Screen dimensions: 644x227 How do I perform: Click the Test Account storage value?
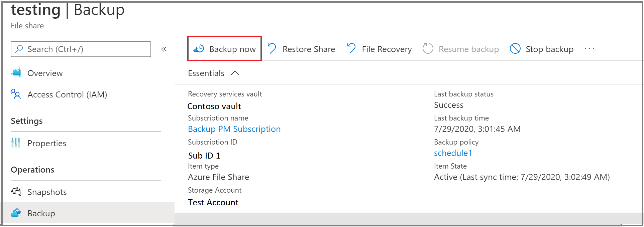click(213, 202)
